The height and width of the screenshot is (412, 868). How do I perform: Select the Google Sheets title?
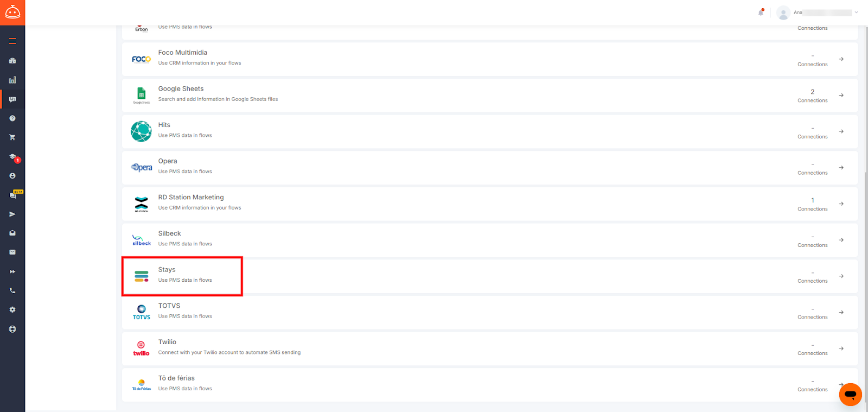click(x=181, y=88)
